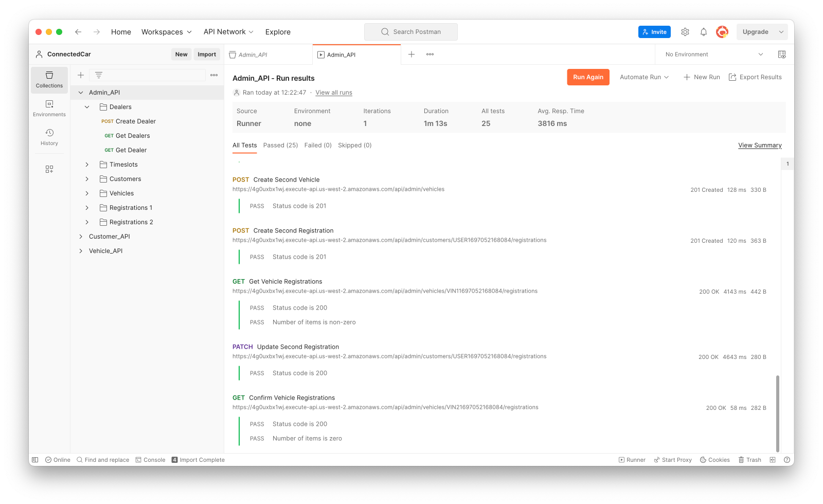Viewport: 823px width, 504px height.
Task: Open a new tab with plus icon
Action: [x=411, y=54]
